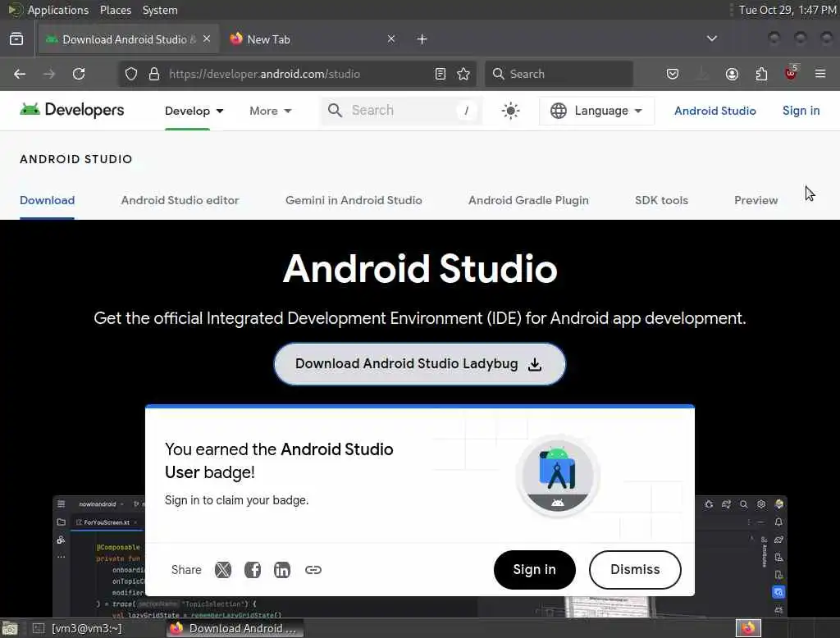Click Firefox icon in bottom-right panel
The image size is (840, 638).
click(748, 628)
